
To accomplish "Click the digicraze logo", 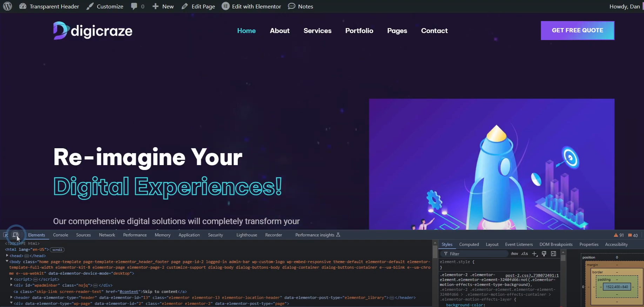I will (93, 31).
